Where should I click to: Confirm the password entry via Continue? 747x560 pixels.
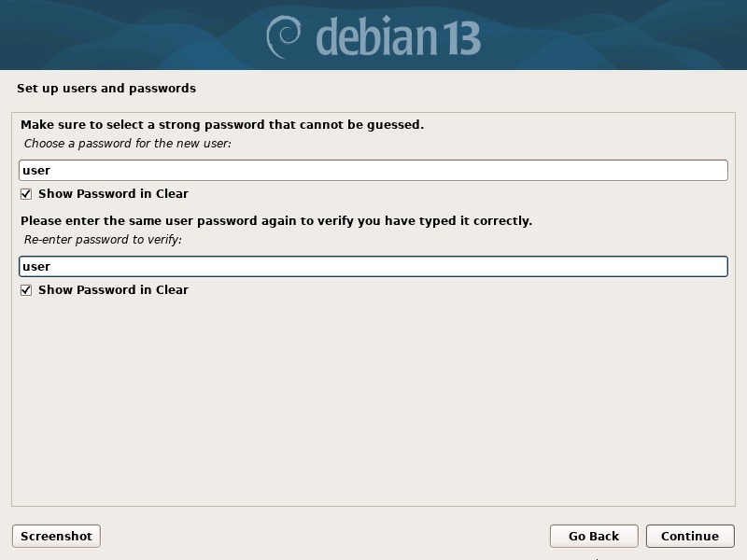(x=690, y=536)
